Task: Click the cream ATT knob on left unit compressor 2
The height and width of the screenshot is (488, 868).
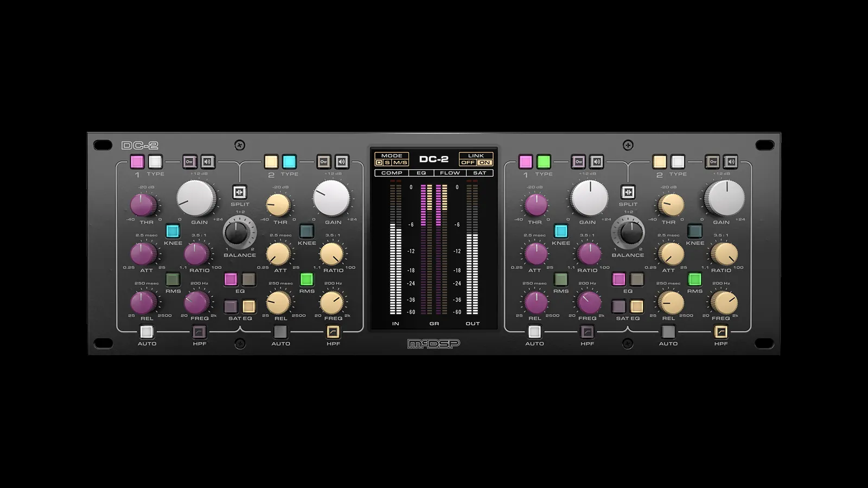Action: point(278,254)
